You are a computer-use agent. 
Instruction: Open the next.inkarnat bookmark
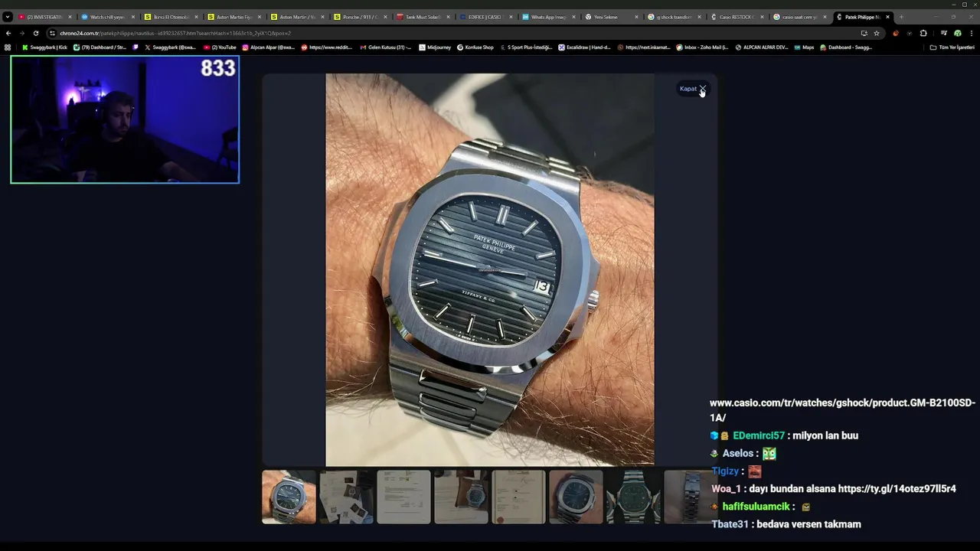(x=643, y=47)
